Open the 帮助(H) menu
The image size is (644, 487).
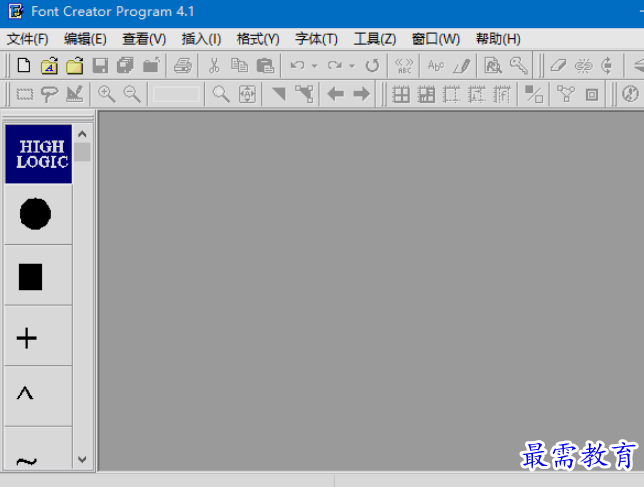(498, 39)
